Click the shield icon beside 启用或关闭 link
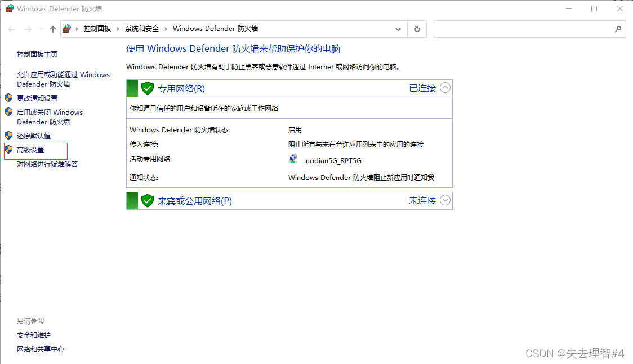Screen dimensions: 633x364 [8, 111]
